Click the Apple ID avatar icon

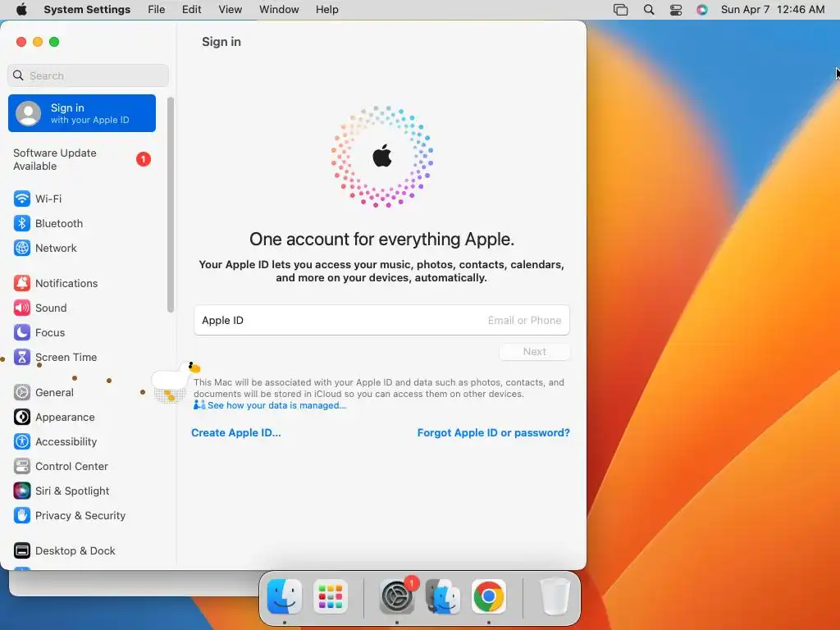click(29, 113)
